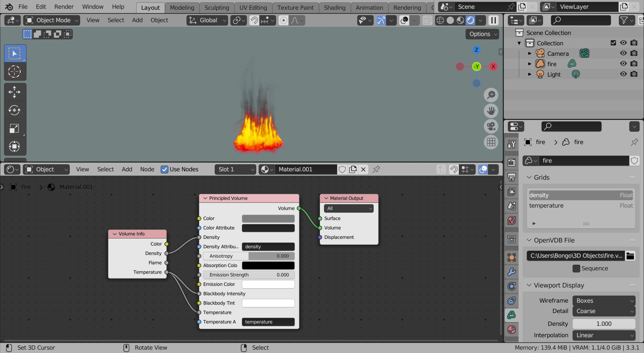Switch to the Modeling workspace tab
This screenshot has height=353, width=644.
pos(182,7)
